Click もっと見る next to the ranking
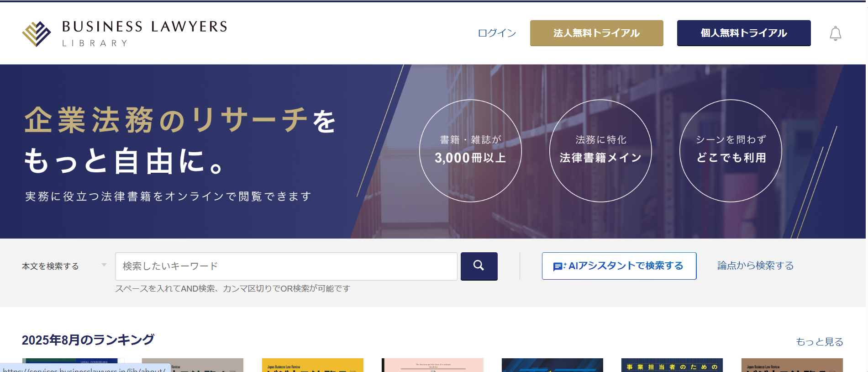This screenshot has width=868, height=372. click(x=819, y=341)
